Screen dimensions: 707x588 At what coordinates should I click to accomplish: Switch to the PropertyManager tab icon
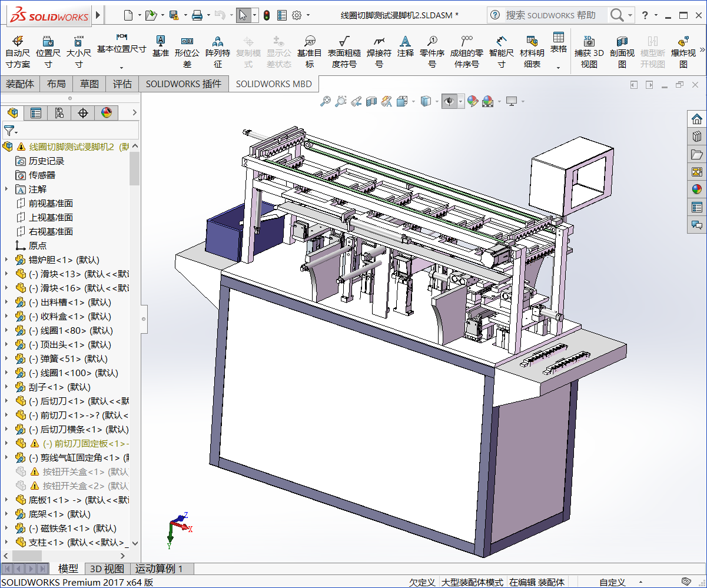pos(36,113)
